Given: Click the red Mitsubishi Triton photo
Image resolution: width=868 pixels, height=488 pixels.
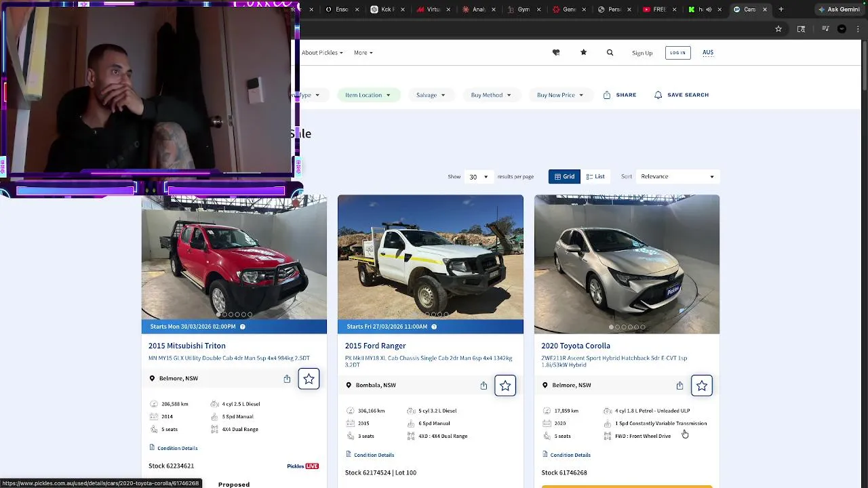Looking at the screenshot, I should (234, 258).
